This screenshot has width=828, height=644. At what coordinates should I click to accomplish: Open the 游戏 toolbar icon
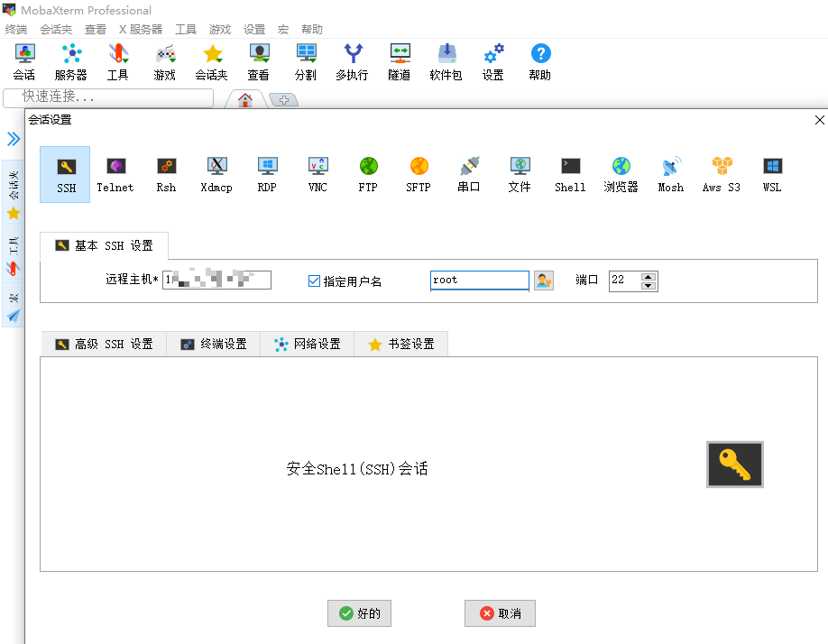point(165,62)
